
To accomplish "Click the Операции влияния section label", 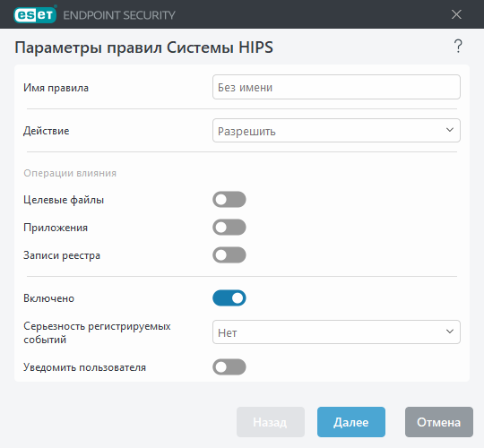I will pos(70,173).
